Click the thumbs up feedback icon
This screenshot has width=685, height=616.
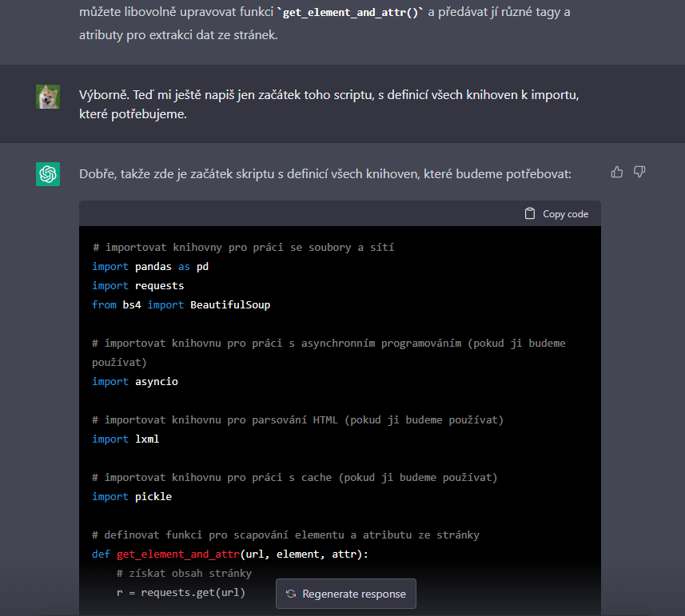click(x=616, y=172)
